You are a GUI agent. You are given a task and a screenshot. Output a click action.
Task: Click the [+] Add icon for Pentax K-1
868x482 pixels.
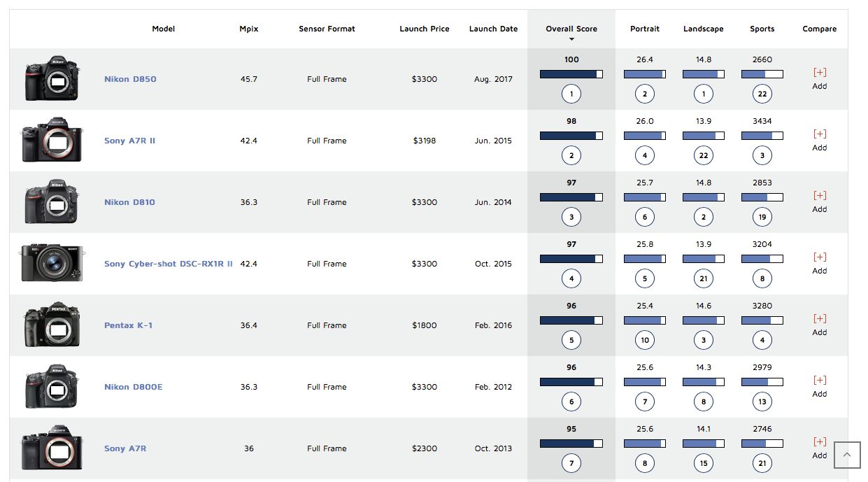pos(820,325)
